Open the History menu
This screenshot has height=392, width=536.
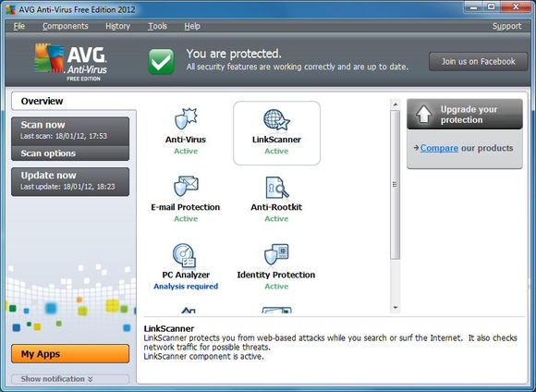point(118,26)
